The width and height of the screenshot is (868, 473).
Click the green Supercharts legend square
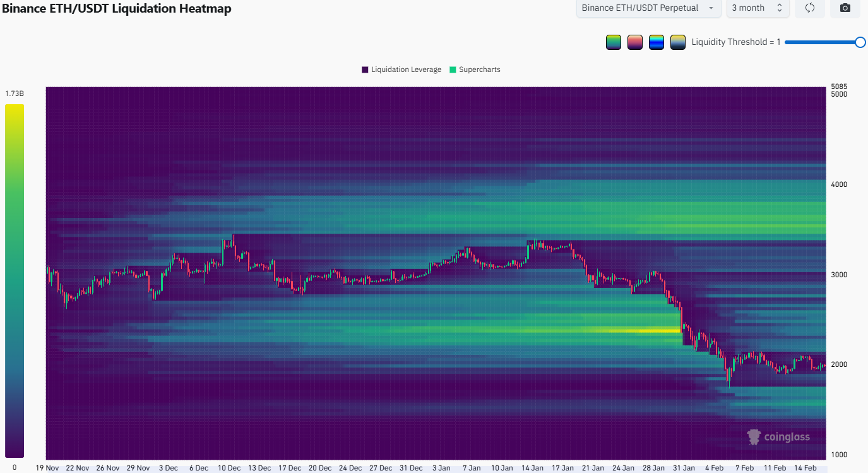click(453, 69)
